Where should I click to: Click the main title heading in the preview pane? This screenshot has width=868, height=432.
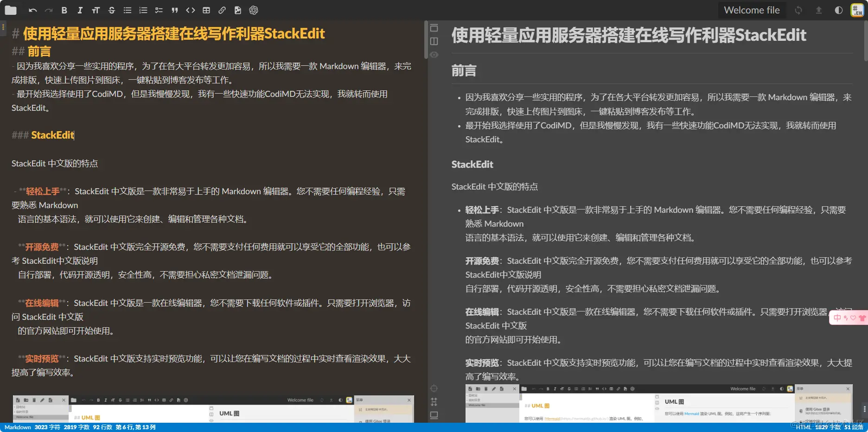[629, 35]
